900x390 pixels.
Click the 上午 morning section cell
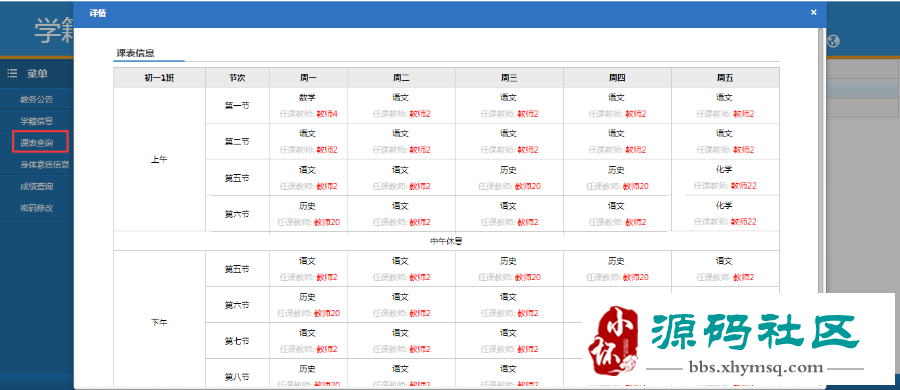(159, 160)
